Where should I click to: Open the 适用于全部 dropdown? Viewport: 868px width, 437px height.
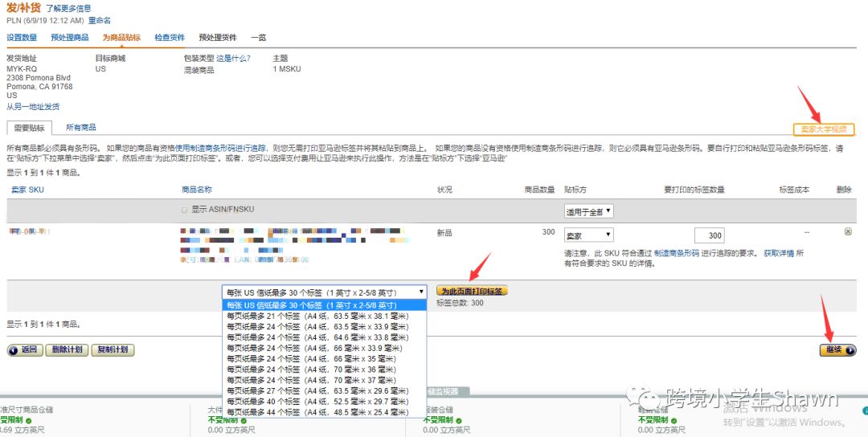(x=588, y=210)
